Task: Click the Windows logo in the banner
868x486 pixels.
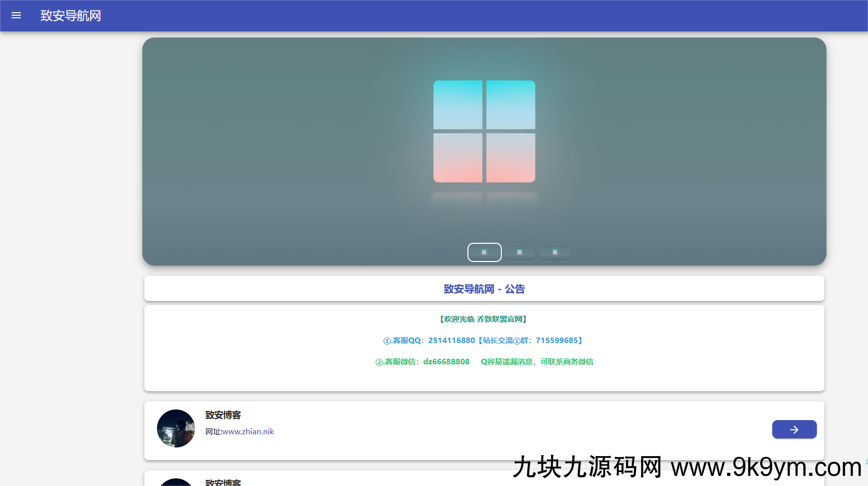Action: point(484,131)
